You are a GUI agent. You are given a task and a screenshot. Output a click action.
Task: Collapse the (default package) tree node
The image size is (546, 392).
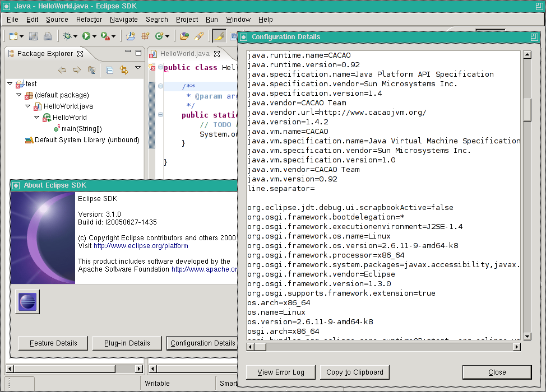19,95
